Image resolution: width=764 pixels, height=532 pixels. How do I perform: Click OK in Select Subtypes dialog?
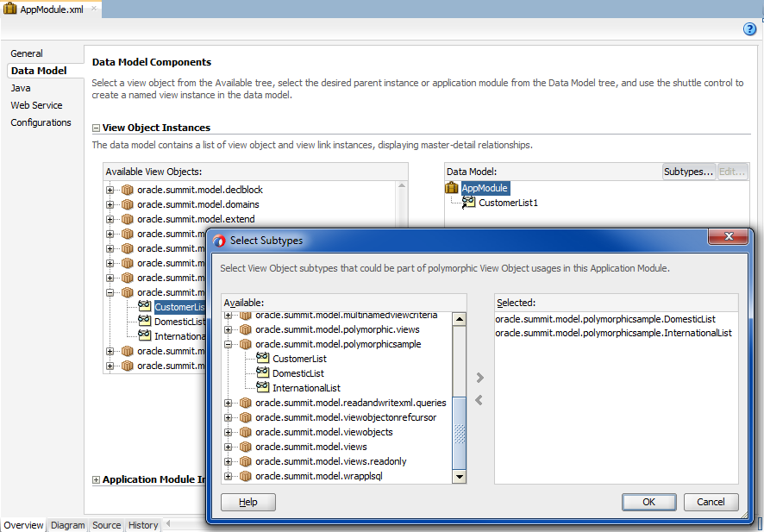[649, 502]
